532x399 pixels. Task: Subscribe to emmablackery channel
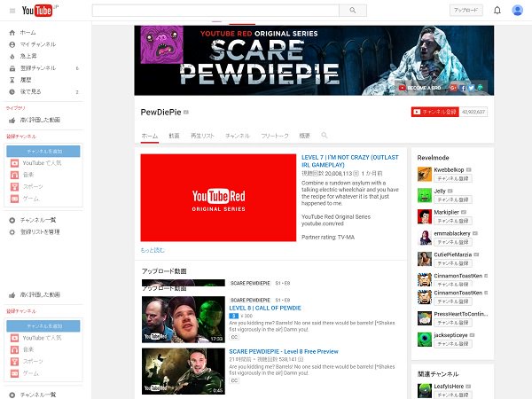(x=453, y=242)
